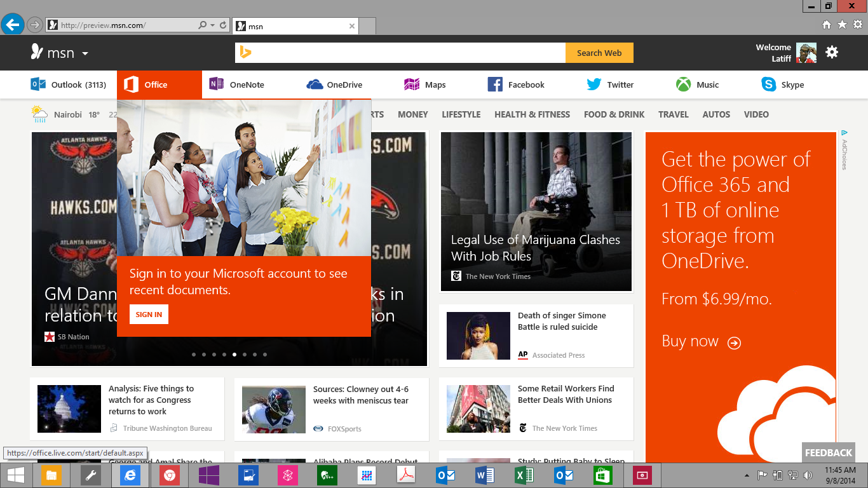
Task: Open Google Chrome from the taskbar
Action: coord(170,475)
